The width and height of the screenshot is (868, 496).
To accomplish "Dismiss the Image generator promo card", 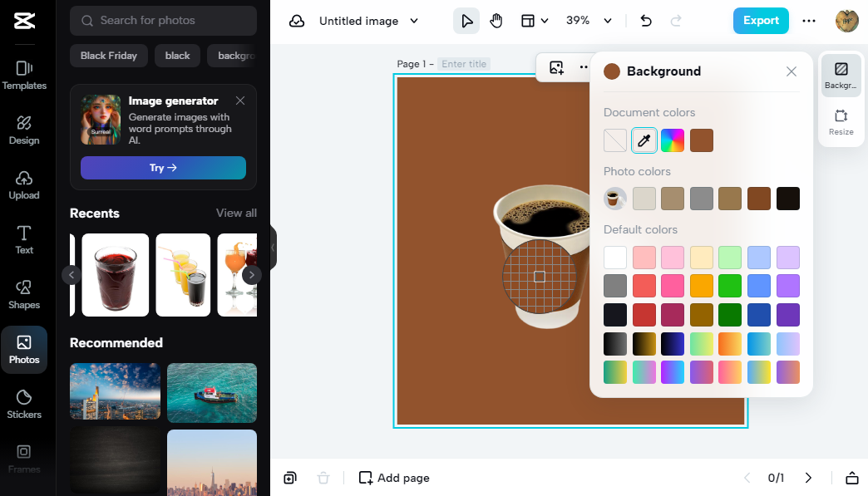I will click(240, 101).
